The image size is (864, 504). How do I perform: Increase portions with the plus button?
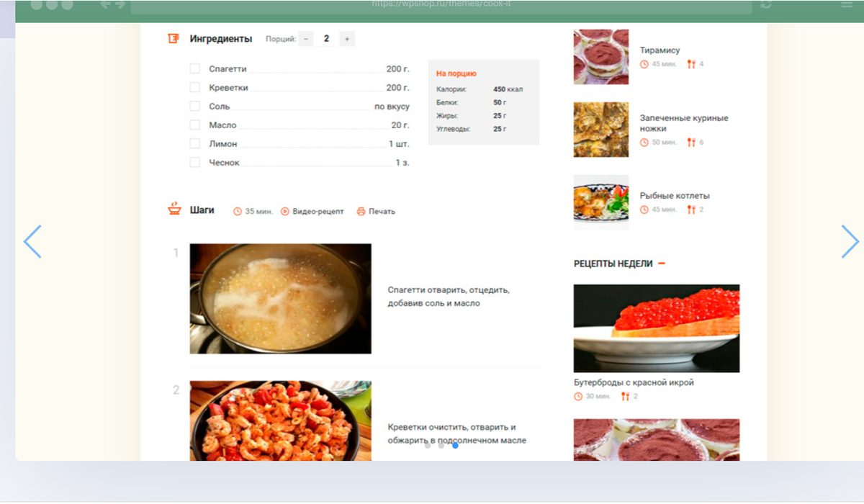click(x=347, y=39)
